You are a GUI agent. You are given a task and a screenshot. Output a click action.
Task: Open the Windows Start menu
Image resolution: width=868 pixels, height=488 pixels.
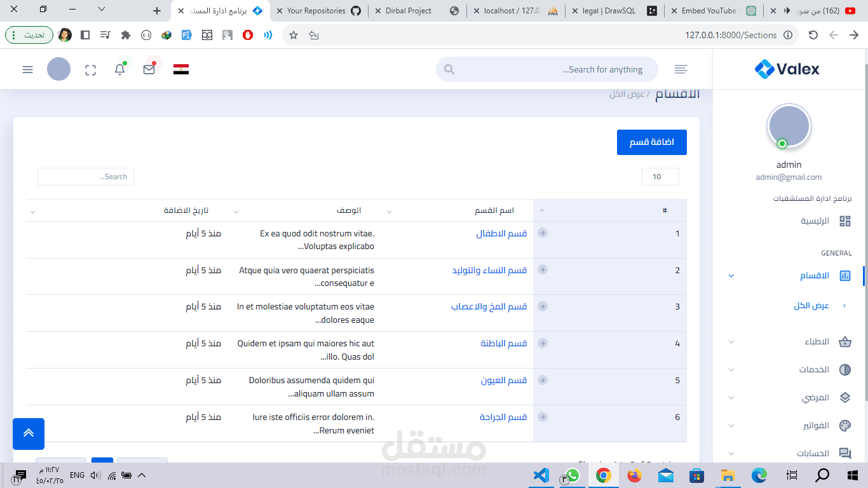[x=853, y=475]
